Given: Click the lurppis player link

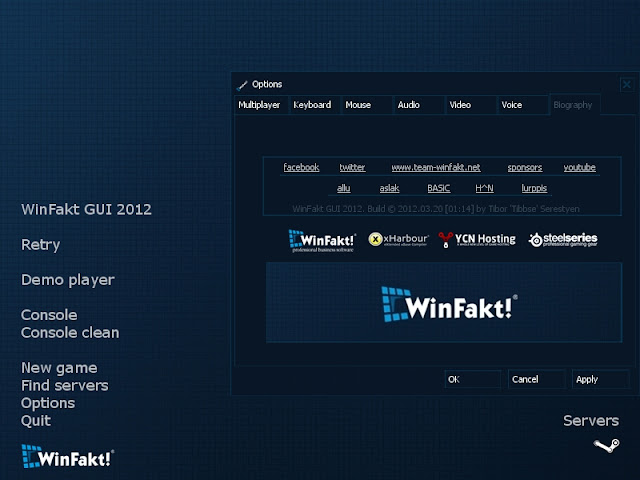Looking at the screenshot, I should [x=534, y=188].
